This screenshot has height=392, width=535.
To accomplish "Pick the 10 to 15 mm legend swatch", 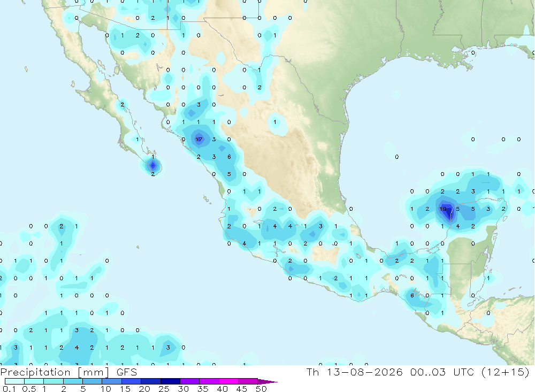I will (112, 381).
